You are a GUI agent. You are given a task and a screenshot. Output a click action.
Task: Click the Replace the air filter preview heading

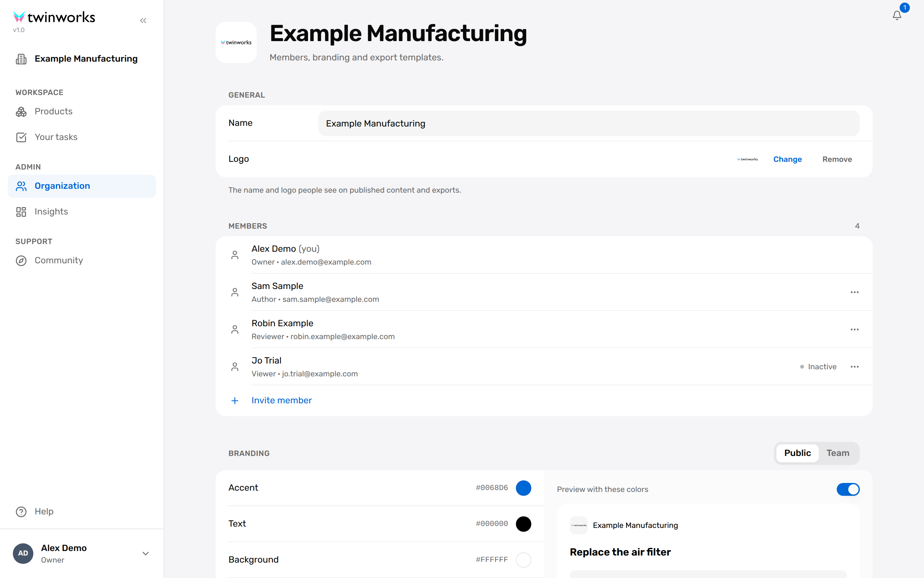(x=620, y=552)
